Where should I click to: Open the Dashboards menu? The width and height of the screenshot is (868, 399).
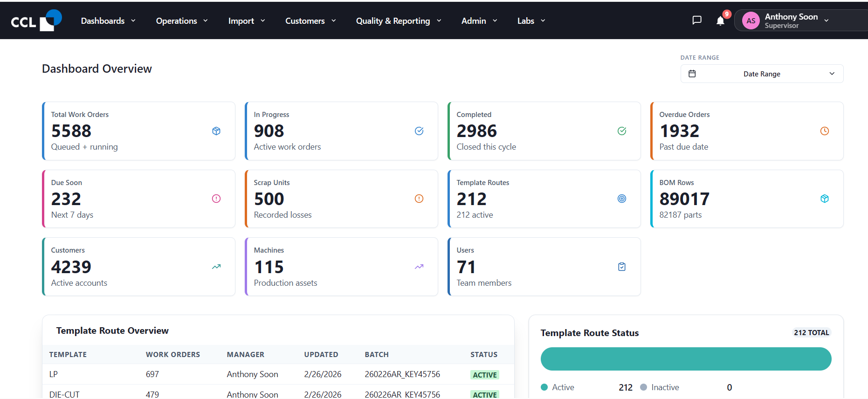point(108,21)
